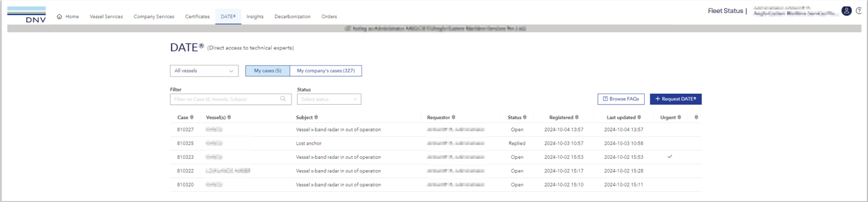Sort by Requestor column icon
The width and height of the screenshot is (868, 202).
click(x=454, y=117)
